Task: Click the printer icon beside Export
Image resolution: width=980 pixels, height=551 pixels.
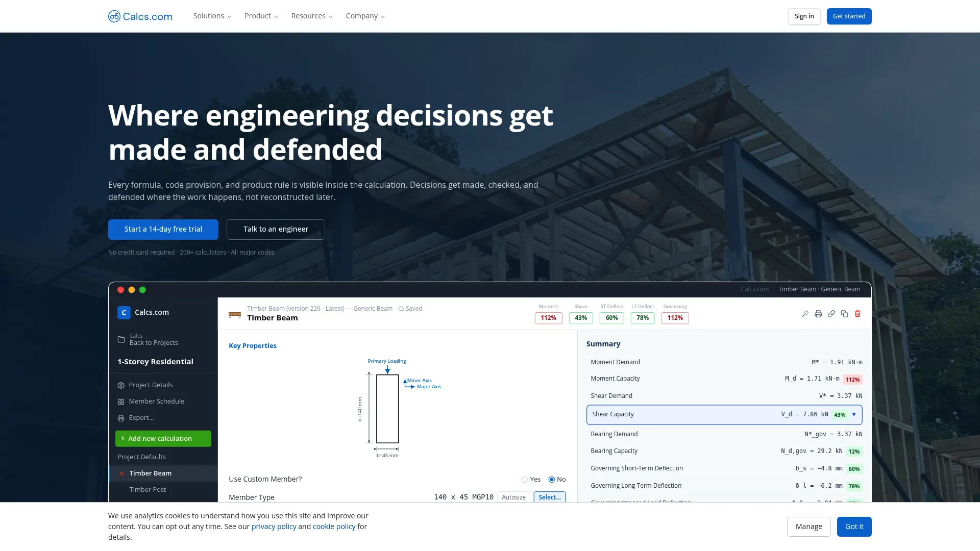Action: coord(121,418)
